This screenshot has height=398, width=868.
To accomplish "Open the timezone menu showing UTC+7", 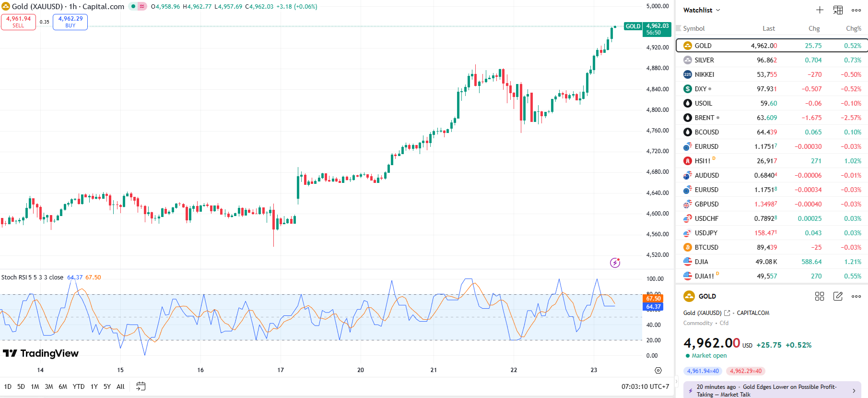I will 645,386.
